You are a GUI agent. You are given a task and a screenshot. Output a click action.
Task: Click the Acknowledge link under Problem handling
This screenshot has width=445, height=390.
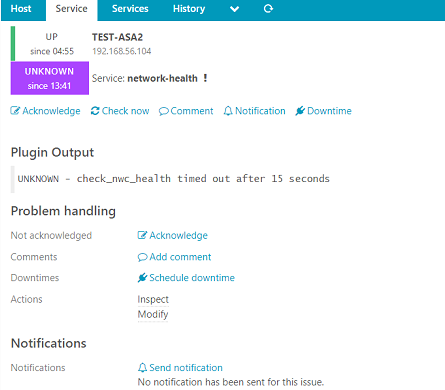[x=173, y=235]
